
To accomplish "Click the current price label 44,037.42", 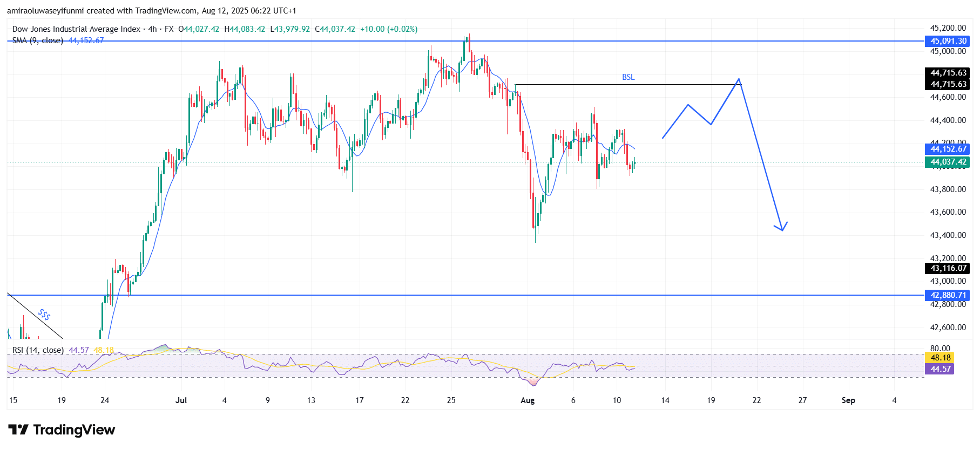I will point(948,162).
